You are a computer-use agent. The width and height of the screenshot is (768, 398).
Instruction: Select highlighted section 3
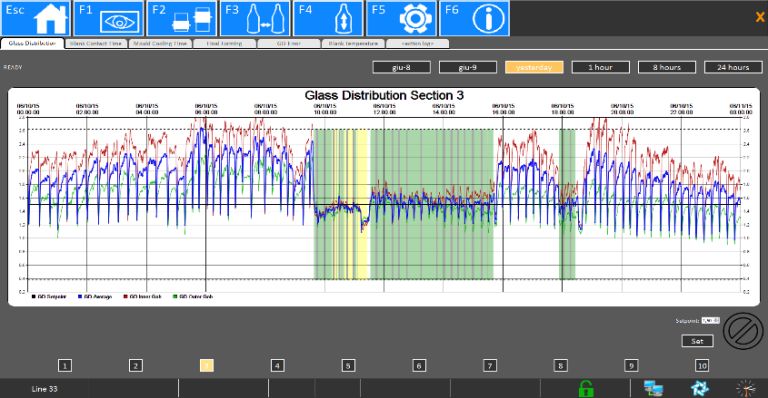coord(207,365)
